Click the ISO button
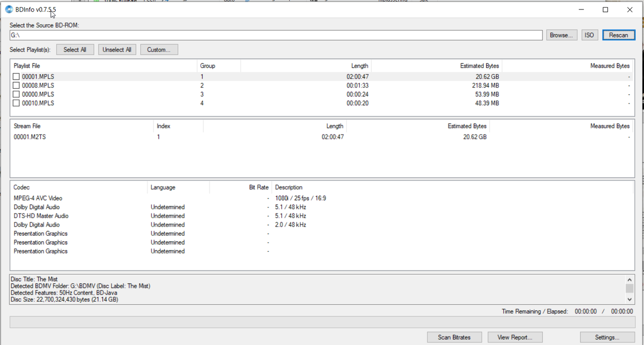644x345 pixels. tap(589, 35)
